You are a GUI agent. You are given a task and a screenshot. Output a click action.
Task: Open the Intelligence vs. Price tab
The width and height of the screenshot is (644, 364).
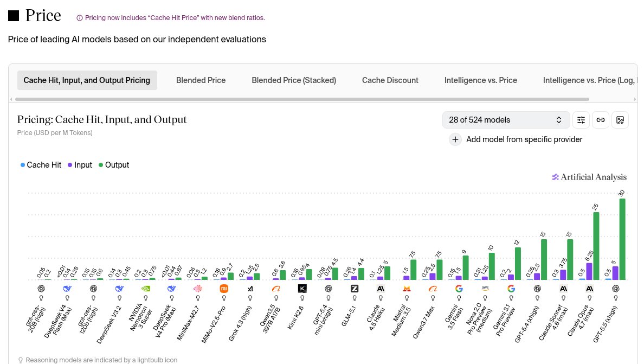coord(480,80)
